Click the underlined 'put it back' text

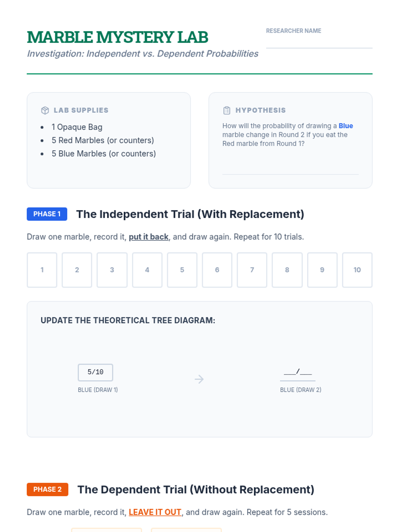[x=149, y=237]
